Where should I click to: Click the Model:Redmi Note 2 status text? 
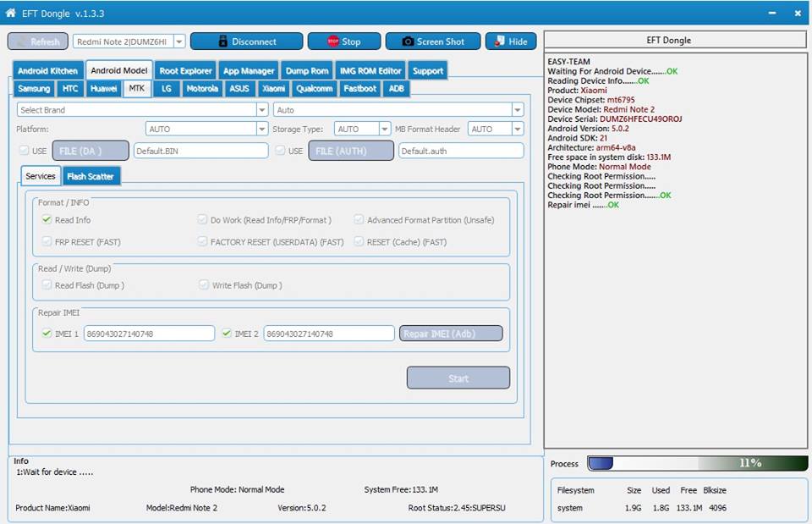pyautogui.click(x=182, y=508)
